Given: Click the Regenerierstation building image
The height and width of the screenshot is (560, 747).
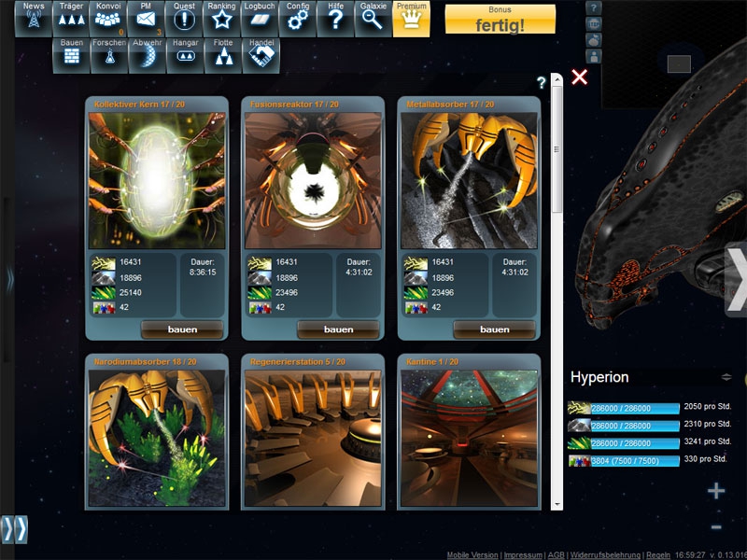Looking at the screenshot, I should coord(313,438).
